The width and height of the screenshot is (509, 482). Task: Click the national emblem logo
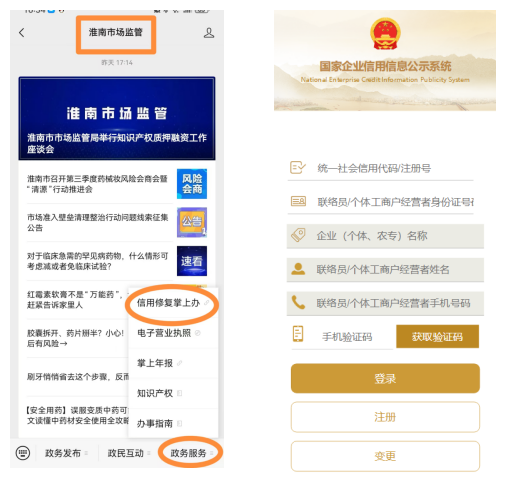(x=385, y=34)
